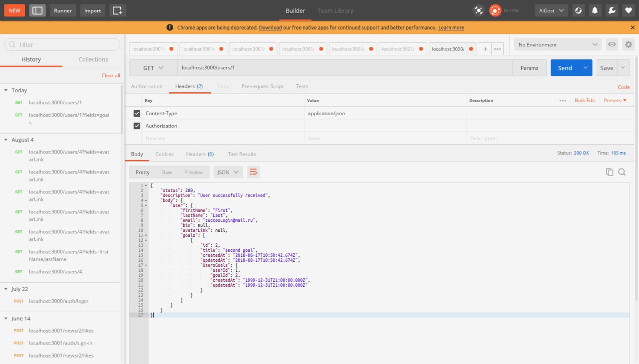Click the environment quick look eye icon

(612, 45)
